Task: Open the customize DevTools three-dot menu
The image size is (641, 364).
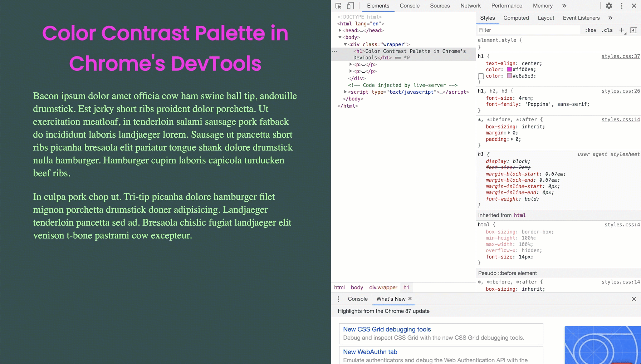Action: pos(622,6)
